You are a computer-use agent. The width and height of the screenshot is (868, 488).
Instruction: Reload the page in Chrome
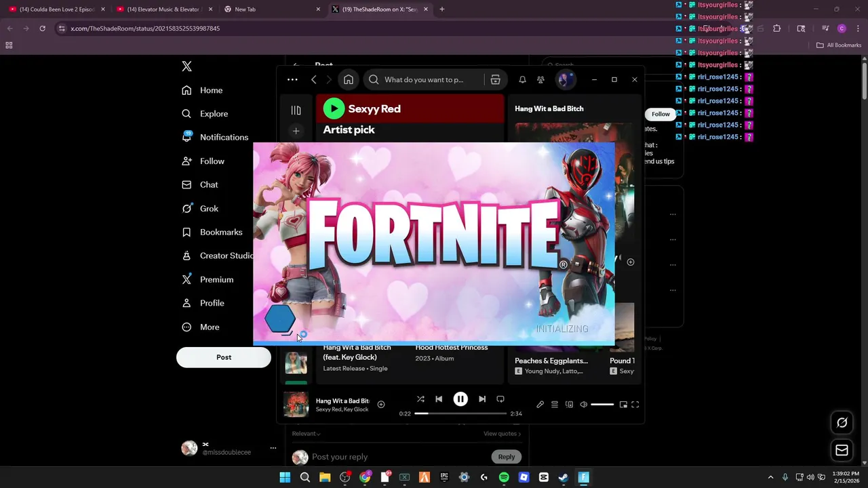[x=42, y=28]
